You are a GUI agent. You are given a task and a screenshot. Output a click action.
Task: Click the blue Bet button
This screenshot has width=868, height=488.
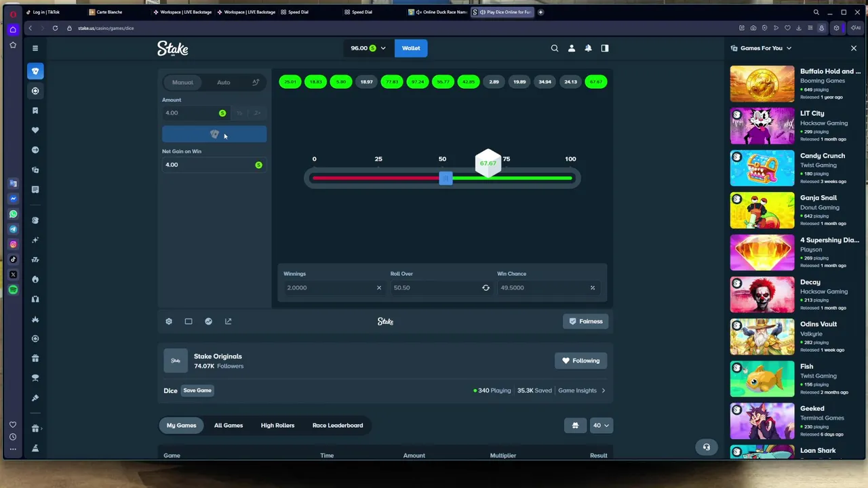tap(214, 134)
